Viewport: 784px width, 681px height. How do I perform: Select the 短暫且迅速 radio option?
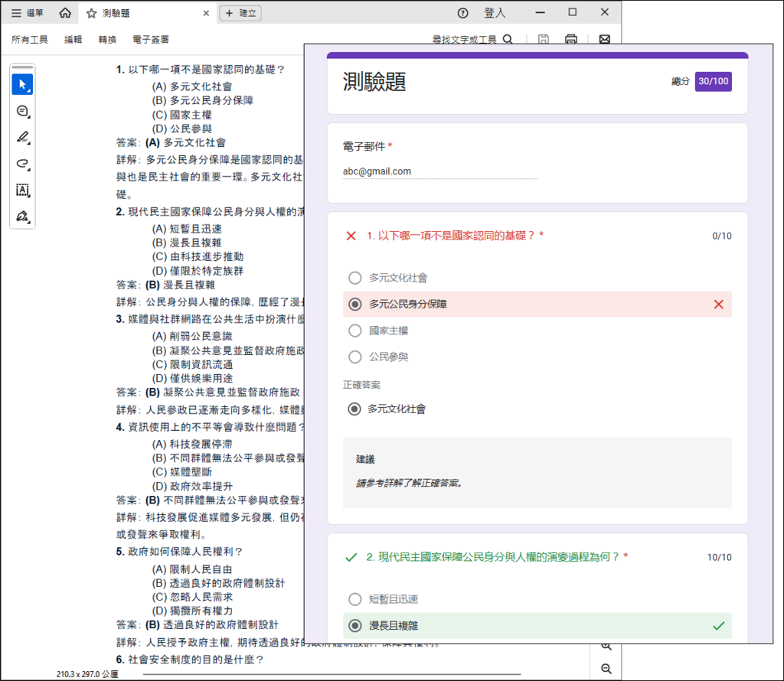click(x=355, y=599)
